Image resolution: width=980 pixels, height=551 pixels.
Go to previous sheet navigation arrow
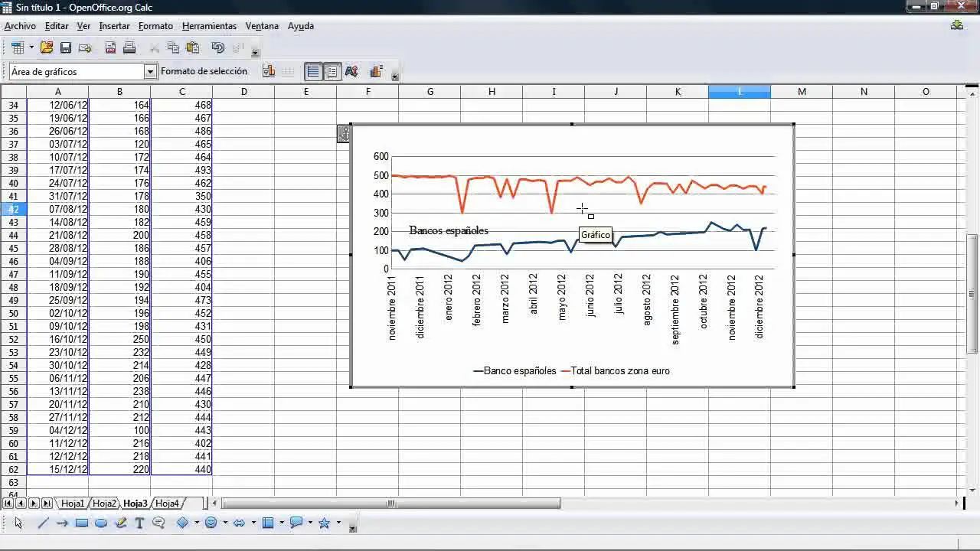coord(21,504)
